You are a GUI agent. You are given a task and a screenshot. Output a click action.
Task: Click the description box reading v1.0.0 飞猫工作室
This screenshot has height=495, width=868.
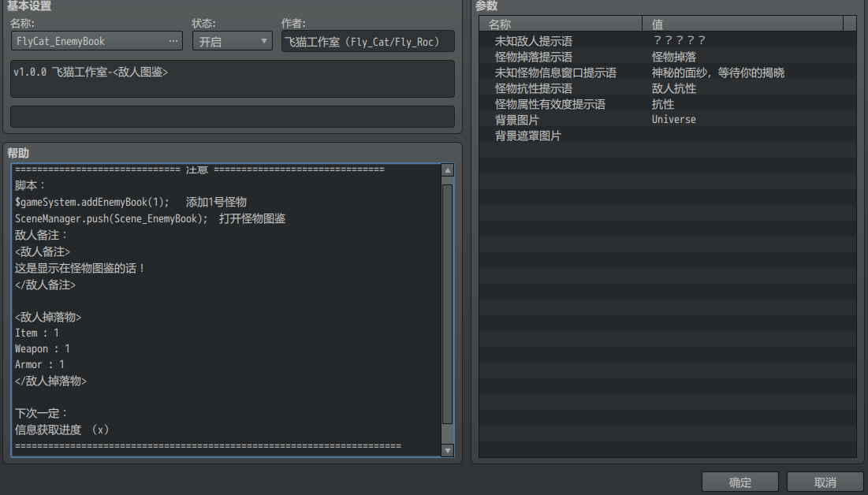pyautogui.click(x=233, y=79)
